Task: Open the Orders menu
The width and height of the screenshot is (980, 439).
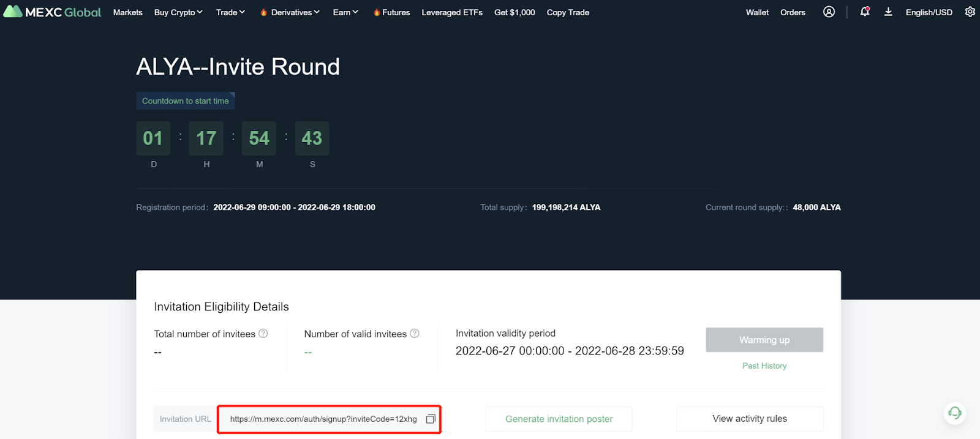Action: 793,12
